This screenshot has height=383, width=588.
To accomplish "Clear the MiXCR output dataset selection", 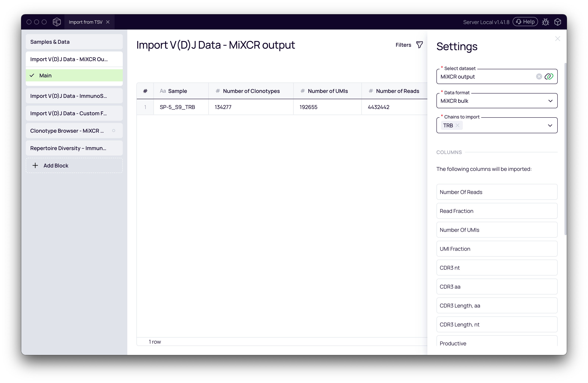I will [539, 76].
